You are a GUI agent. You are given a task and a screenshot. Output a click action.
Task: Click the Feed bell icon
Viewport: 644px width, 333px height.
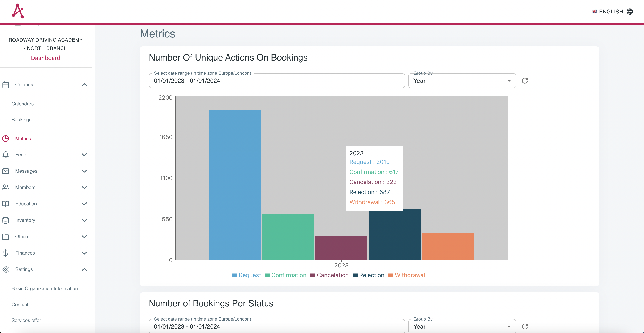click(6, 155)
